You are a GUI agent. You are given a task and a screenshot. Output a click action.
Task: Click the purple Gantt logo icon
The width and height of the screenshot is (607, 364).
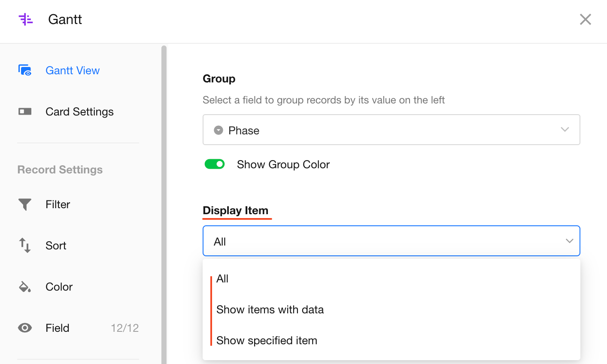point(26,19)
